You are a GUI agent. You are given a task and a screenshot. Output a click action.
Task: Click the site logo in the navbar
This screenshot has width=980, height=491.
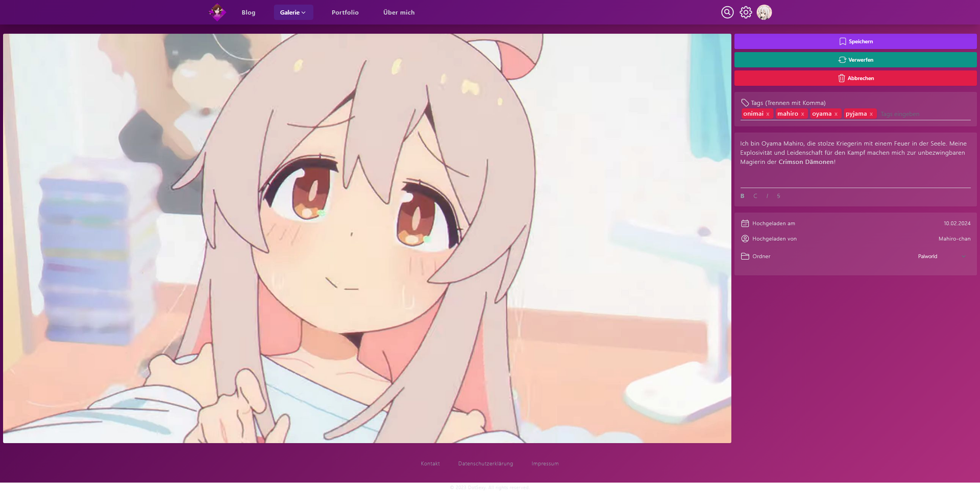click(x=217, y=12)
